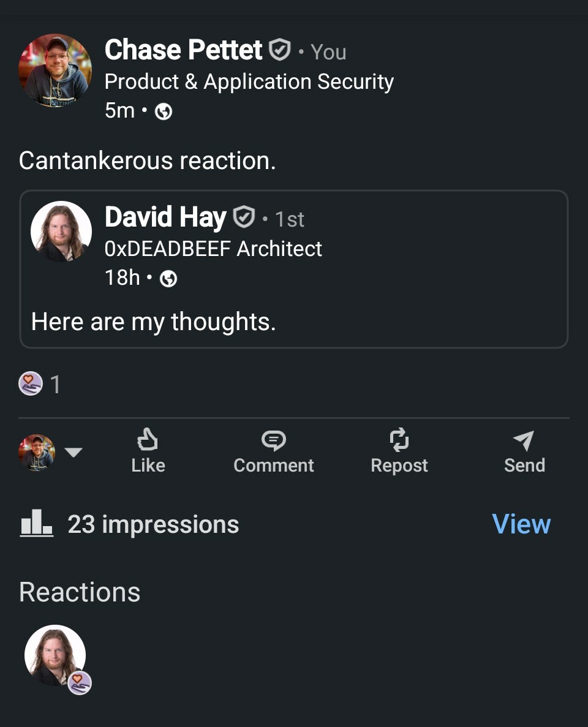Image resolution: width=588 pixels, height=727 pixels.
Task: Click the reaction emoji beside count 1
Action: click(x=31, y=384)
